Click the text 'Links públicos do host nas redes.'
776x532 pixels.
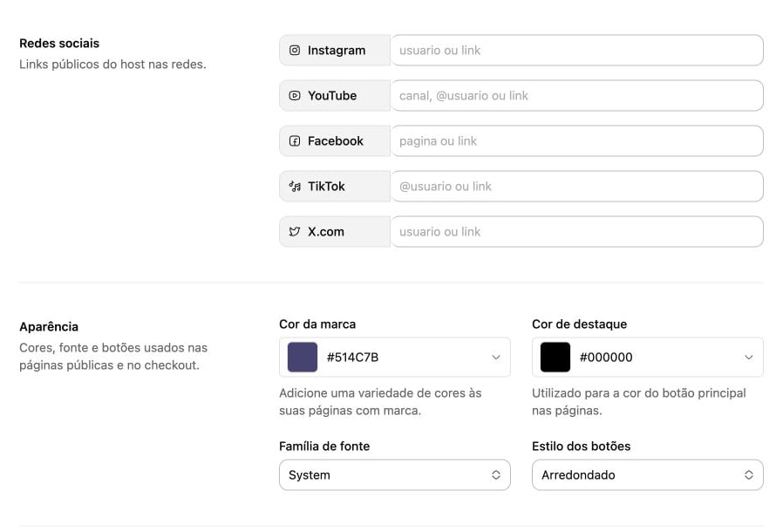pyautogui.click(x=112, y=65)
